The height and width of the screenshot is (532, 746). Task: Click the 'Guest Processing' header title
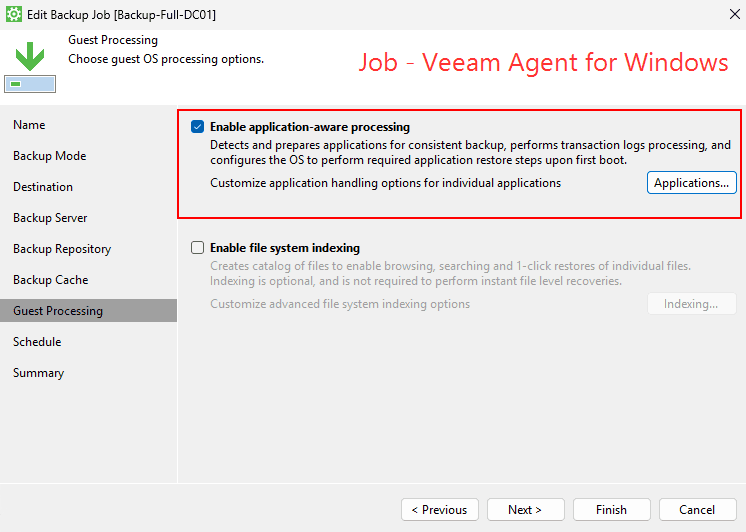113,40
